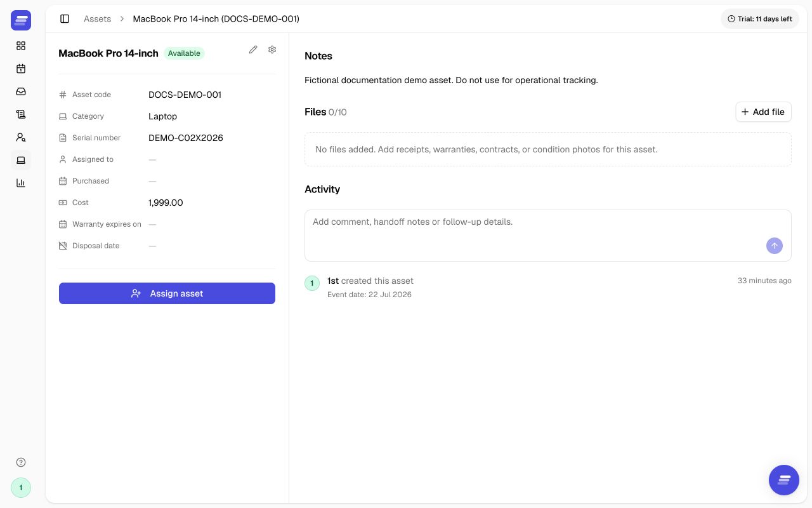This screenshot has height=508, width=812.
Task: Click the Activity heading
Action: tap(322, 189)
